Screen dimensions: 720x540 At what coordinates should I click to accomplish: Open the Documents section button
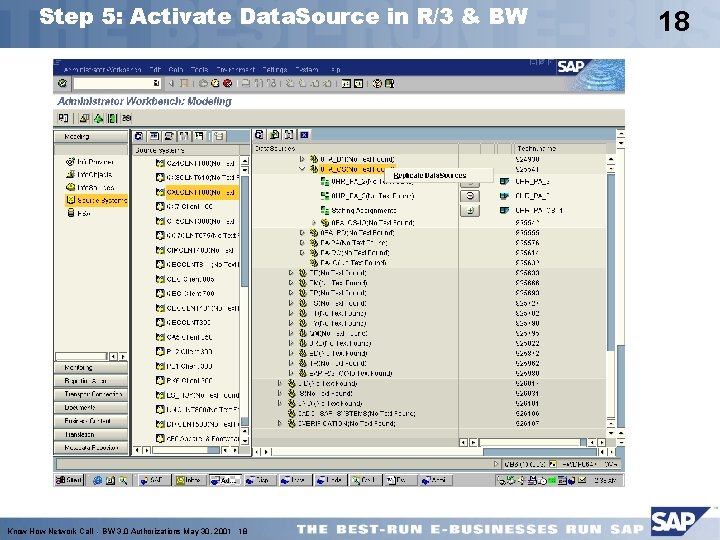click(91, 408)
